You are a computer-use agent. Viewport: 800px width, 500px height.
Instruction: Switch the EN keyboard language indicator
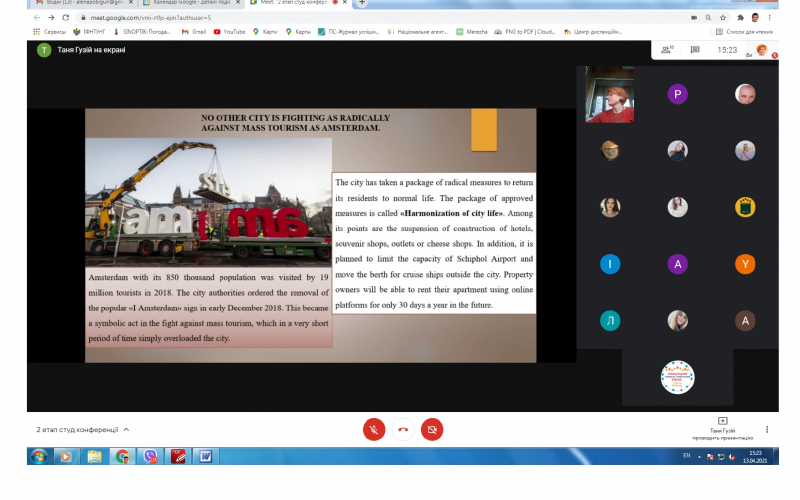(686, 456)
